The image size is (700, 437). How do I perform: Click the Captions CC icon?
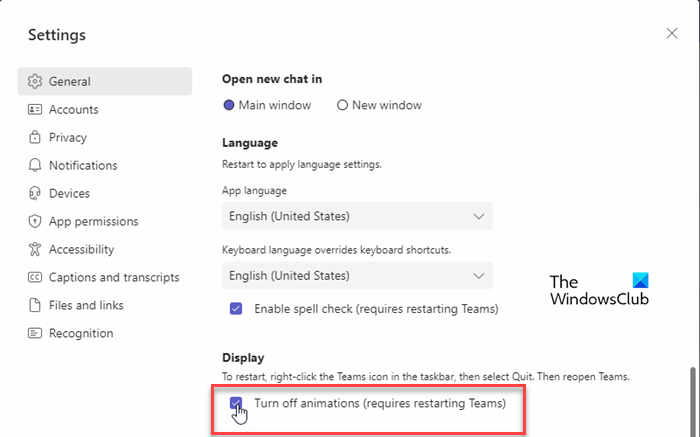[35, 277]
